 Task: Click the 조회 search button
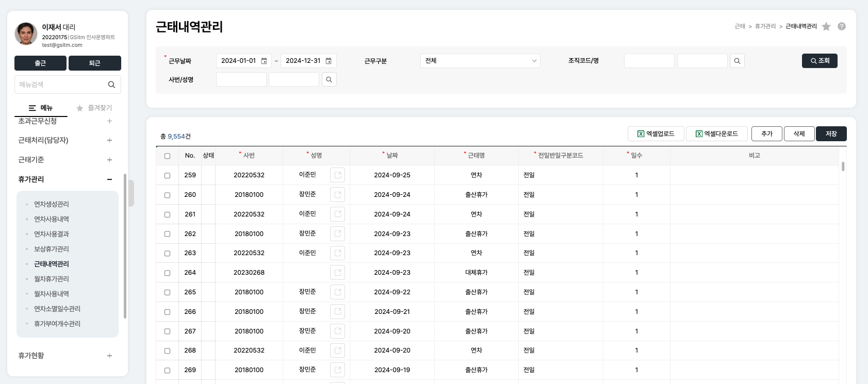[819, 61]
